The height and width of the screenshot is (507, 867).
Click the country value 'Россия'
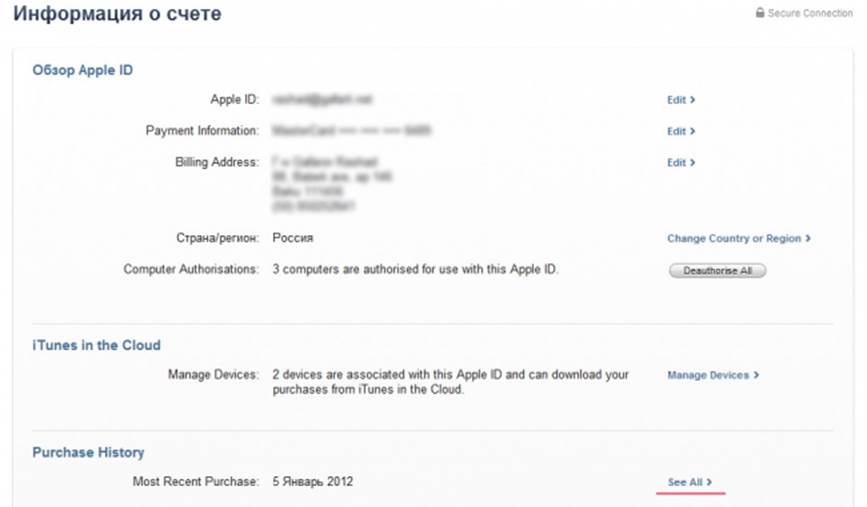pyautogui.click(x=293, y=238)
